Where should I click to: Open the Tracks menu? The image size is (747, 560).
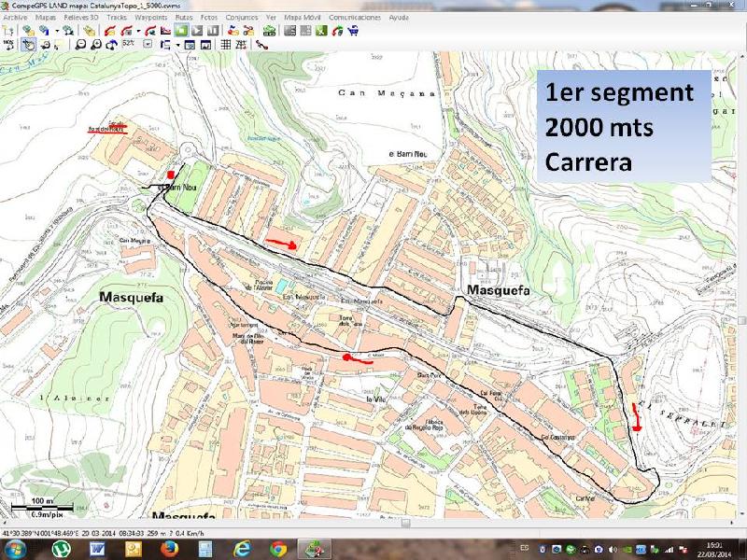[117, 18]
